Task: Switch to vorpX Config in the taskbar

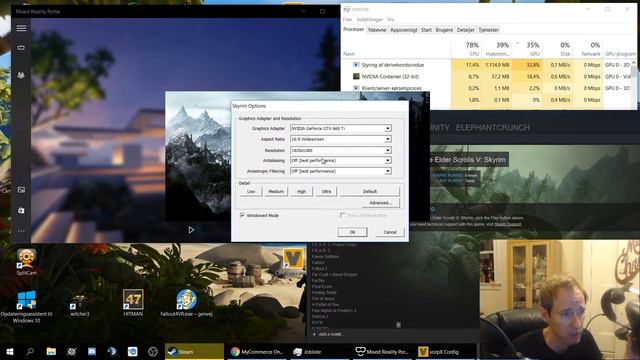Action: [x=445, y=351]
